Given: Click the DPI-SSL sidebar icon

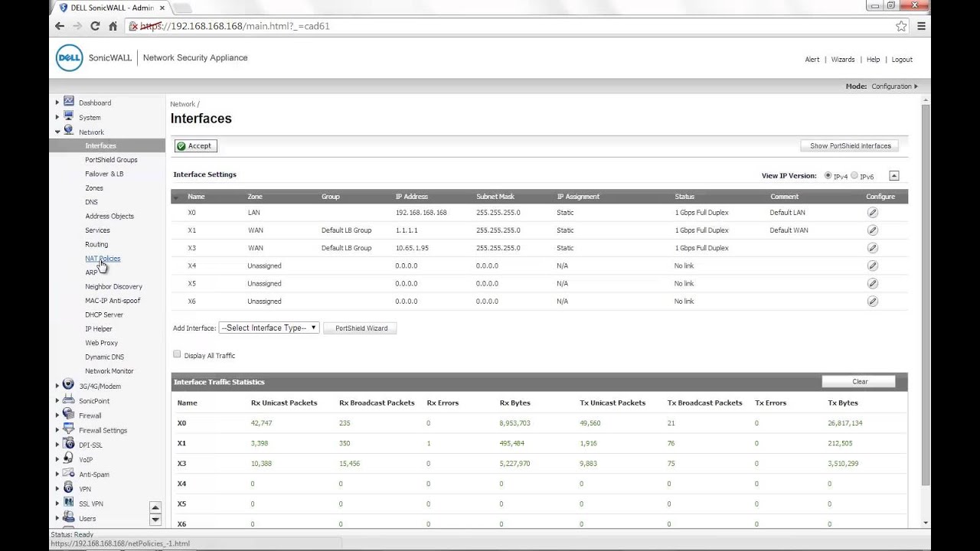Looking at the screenshot, I should [69, 444].
